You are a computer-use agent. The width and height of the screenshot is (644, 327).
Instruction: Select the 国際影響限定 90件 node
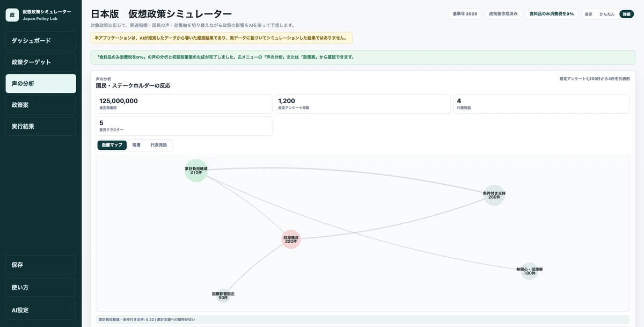coord(223,295)
